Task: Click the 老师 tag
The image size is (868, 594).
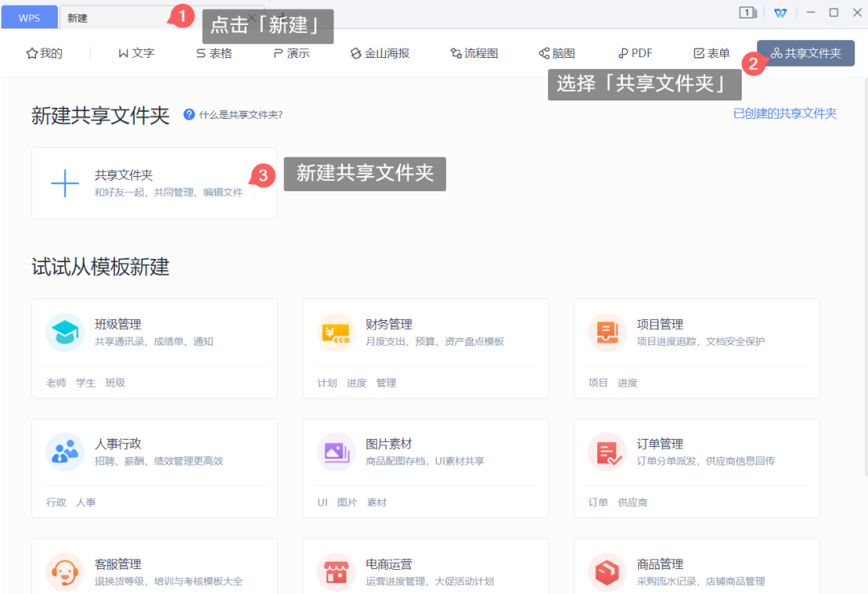Action: point(56,383)
